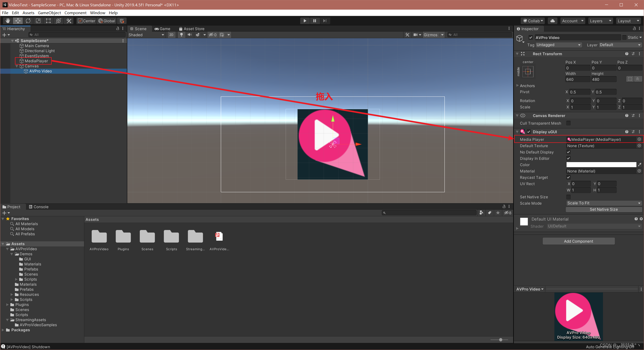Select the Rect tool
Image resolution: width=644 pixels, height=350 pixels.
(x=48, y=21)
